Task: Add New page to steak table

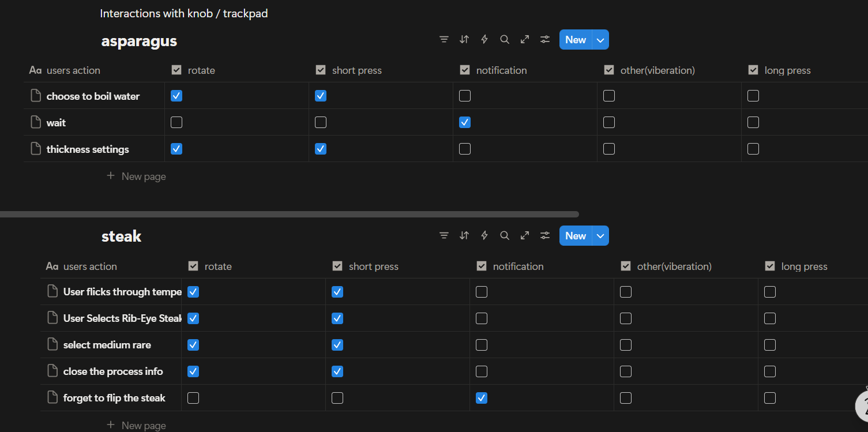Action: coord(137,425)
